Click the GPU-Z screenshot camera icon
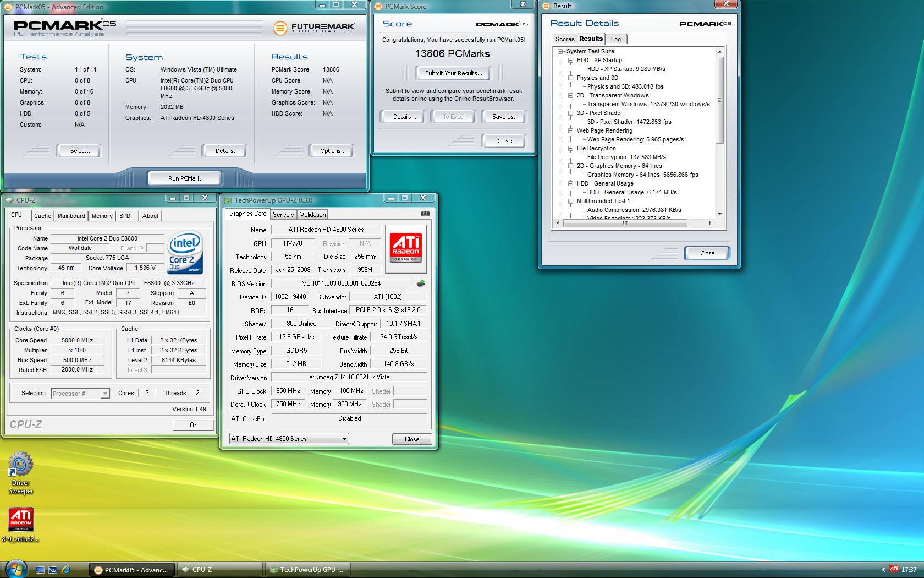 tap(425, 214)
